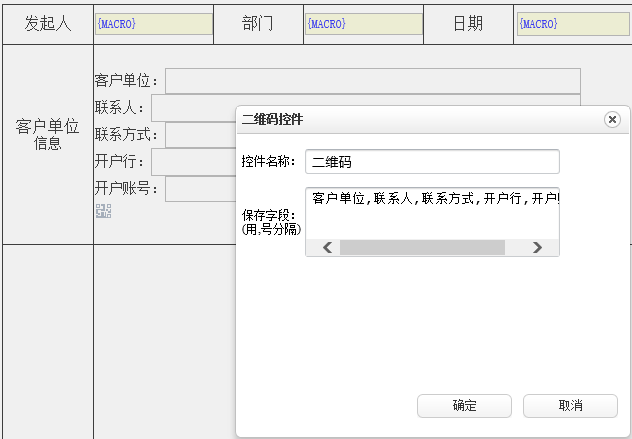The image size is (632, 439).
Task: Select the 发起人 header cell
Action: click(47, 24)
